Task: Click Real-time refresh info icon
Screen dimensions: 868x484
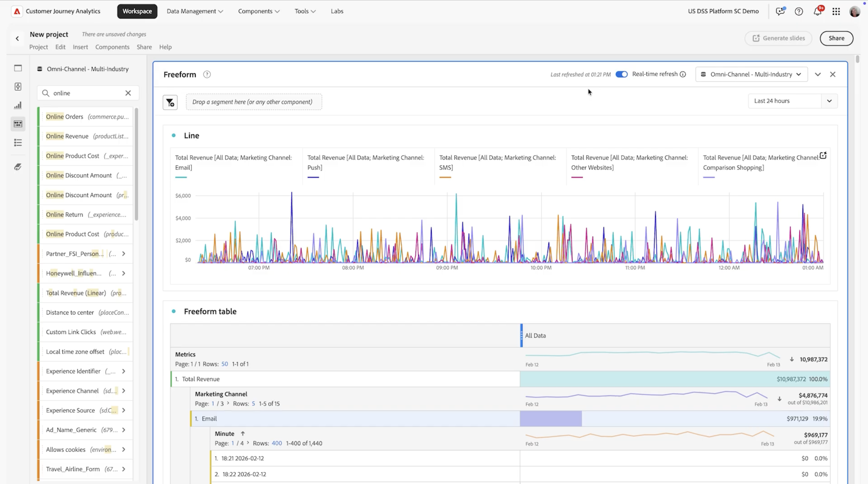Action: pos(683,74)
